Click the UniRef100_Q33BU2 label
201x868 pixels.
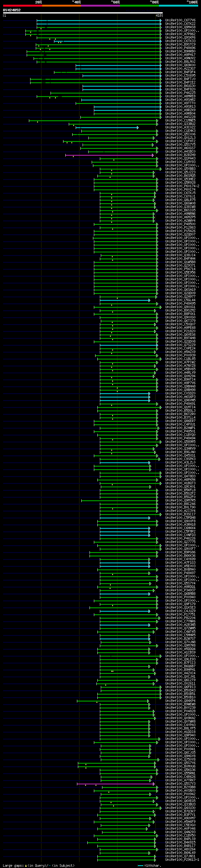click(180, 124)
